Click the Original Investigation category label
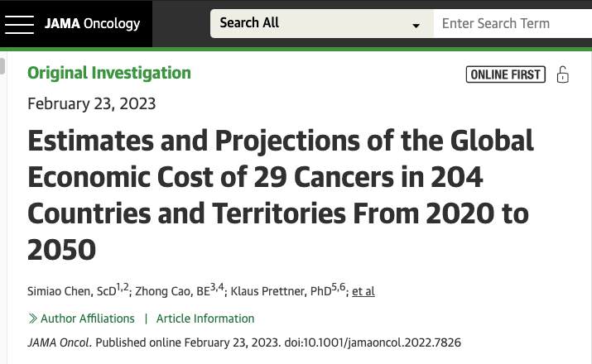 109,73
